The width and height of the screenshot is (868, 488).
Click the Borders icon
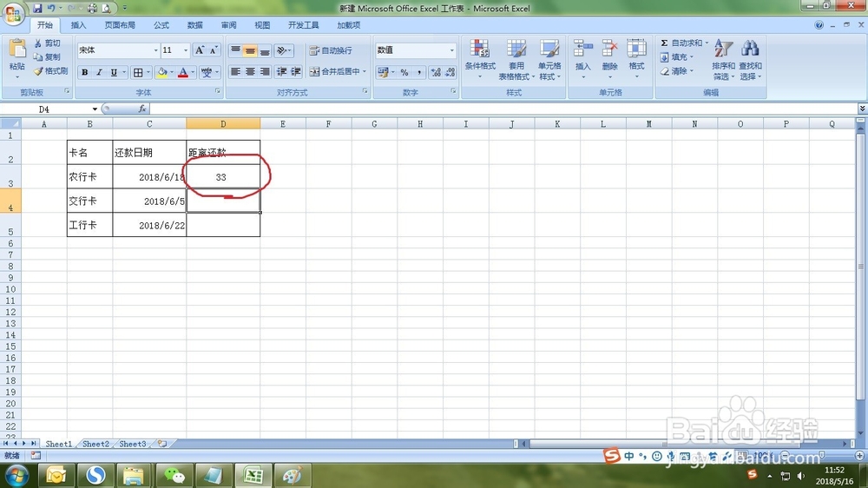click(x=138, y=72)
